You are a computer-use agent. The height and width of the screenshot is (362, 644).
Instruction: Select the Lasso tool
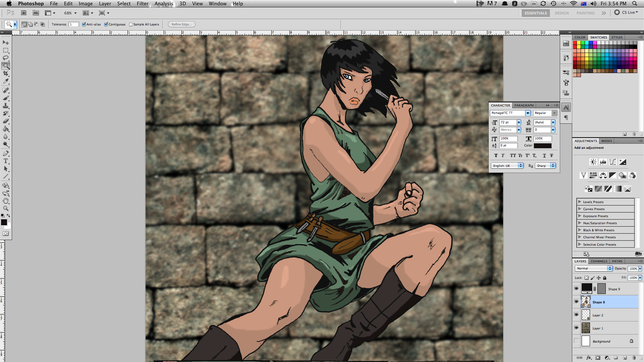(x=6, y=58)
